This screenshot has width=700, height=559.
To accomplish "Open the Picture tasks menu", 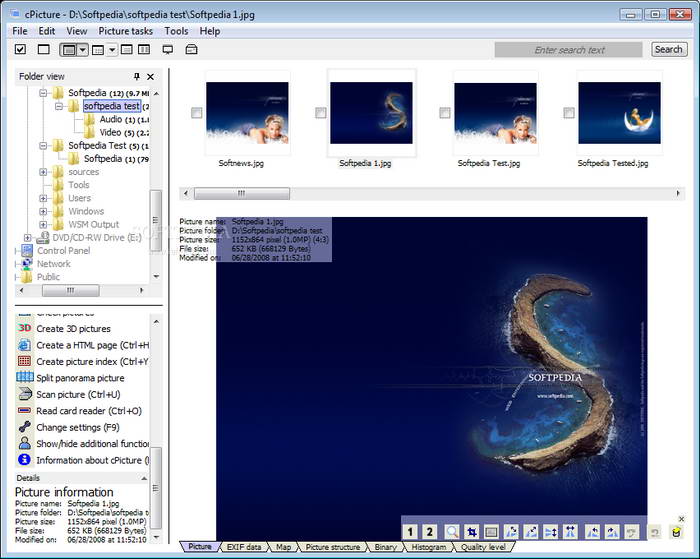I will 125,31.
